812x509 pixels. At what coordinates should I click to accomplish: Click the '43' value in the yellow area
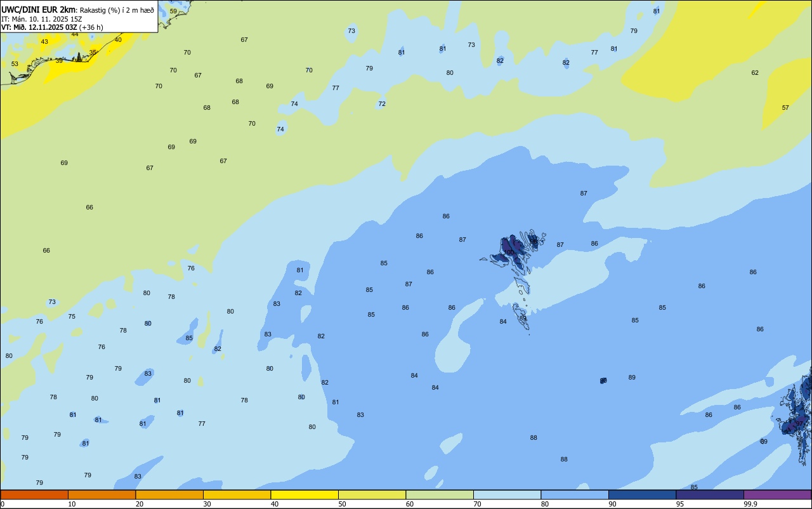(x=44, y=42)
